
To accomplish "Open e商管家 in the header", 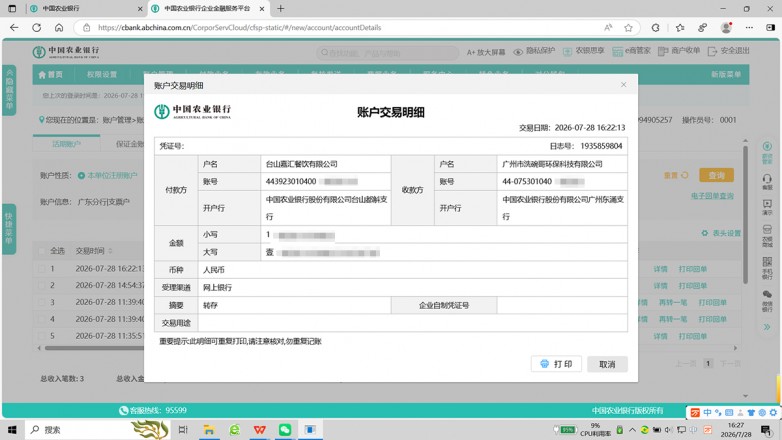I will tap(631, 51).
